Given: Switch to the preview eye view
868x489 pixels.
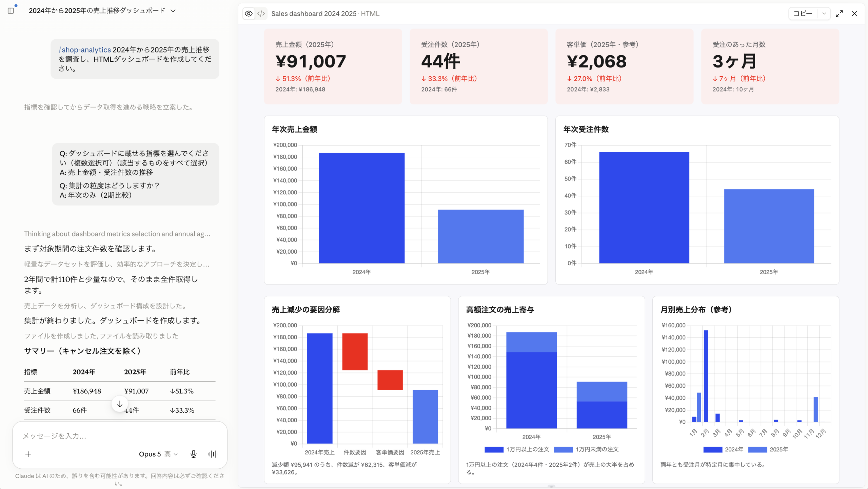Looking at the screenshot, I should 249,14.
